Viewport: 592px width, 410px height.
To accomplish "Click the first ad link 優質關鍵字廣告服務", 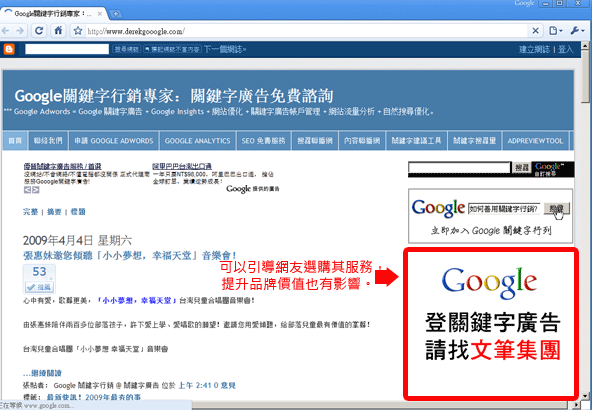I will point(62,166).
